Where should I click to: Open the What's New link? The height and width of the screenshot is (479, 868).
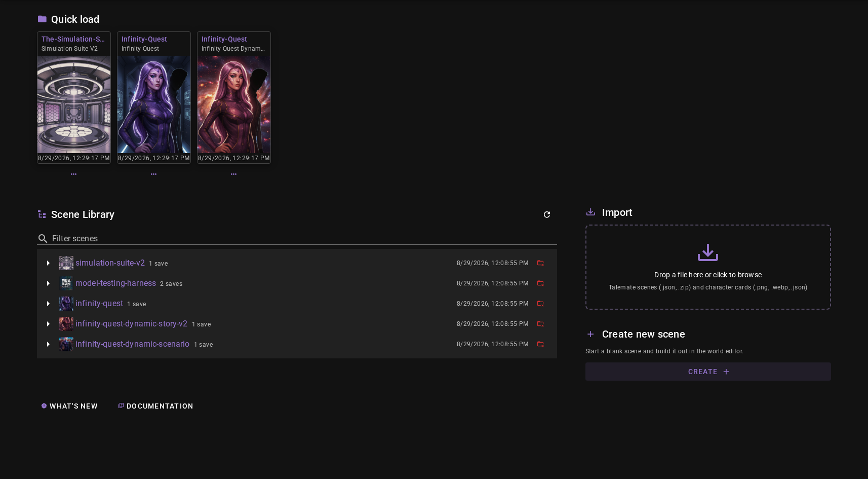[69, 406]
